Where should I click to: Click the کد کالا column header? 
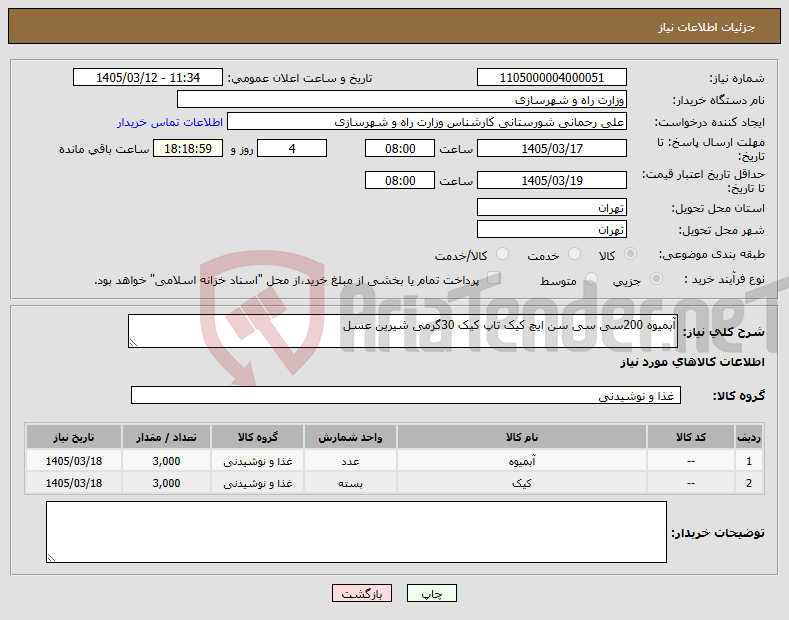coord(690,437)
